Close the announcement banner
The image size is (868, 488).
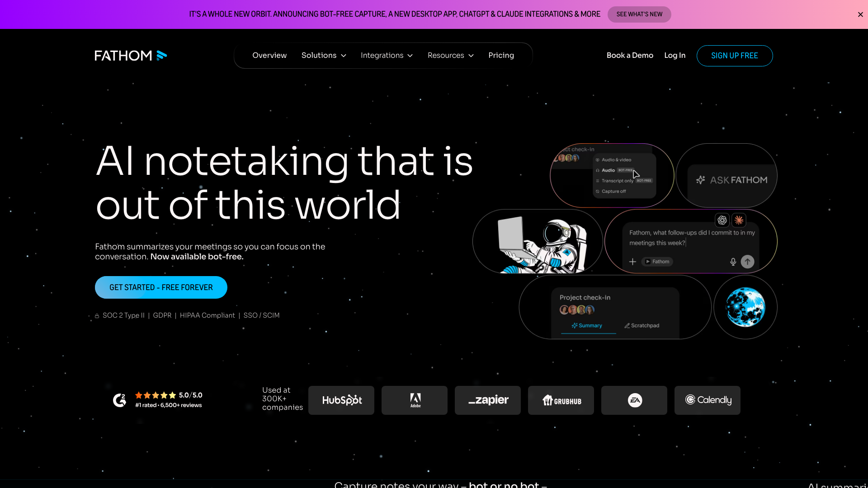pos(860,14)
